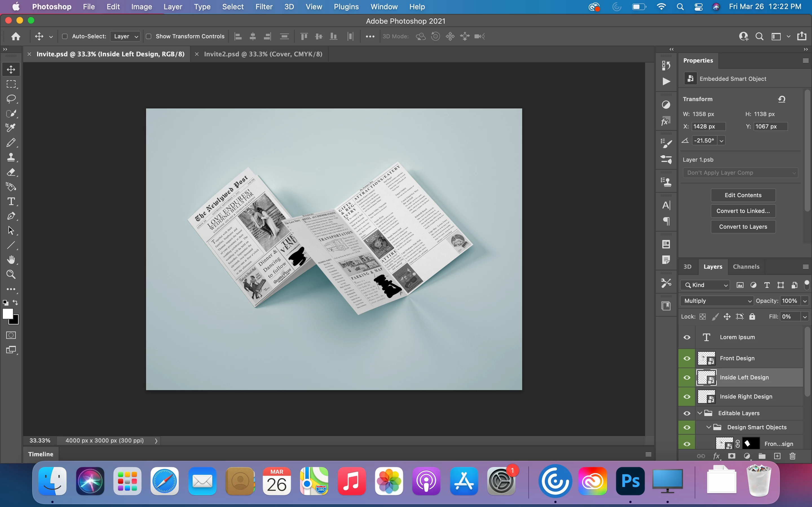Collapse the Editable Layers group

(700, 413)
